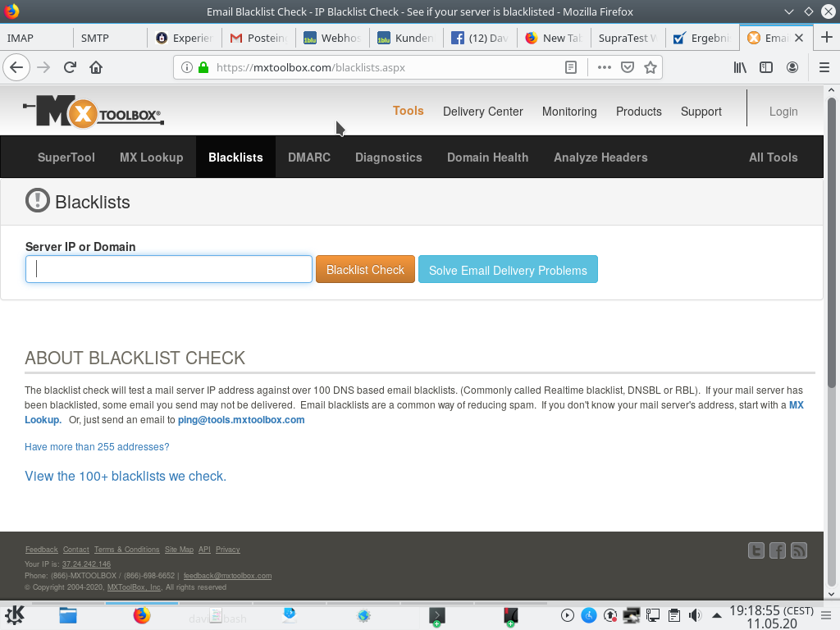The image size is (840, 630).
Task: Click the volume icon in system tray
Action: tap(695, 615)
